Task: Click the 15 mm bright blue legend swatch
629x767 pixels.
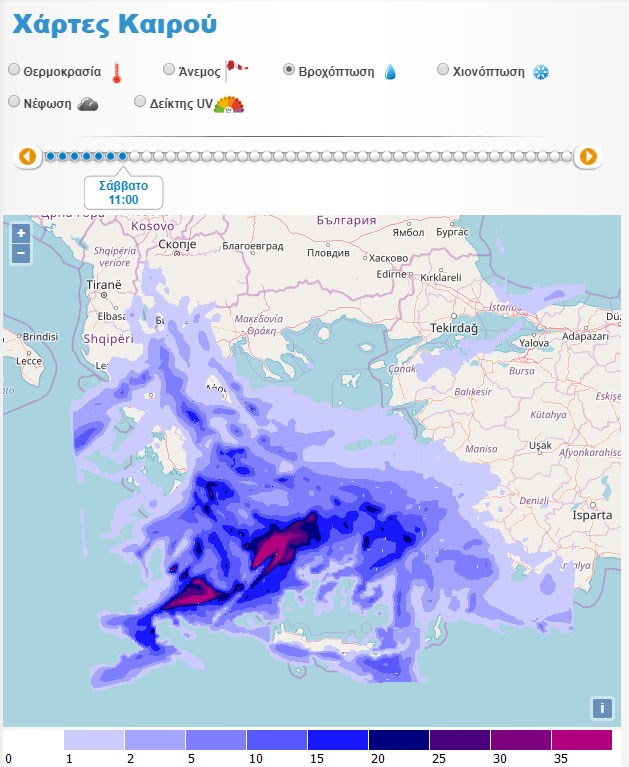Action: (x=337, y=740)
